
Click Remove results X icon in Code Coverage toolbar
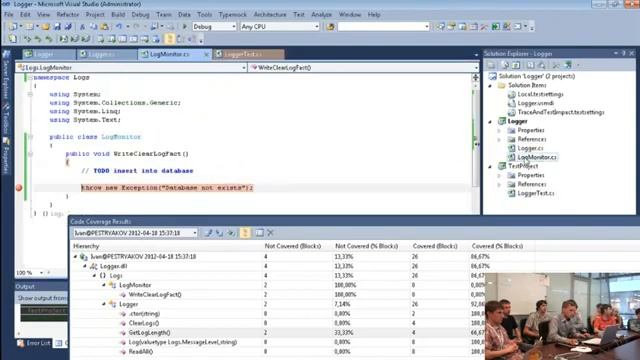point(270,233)
